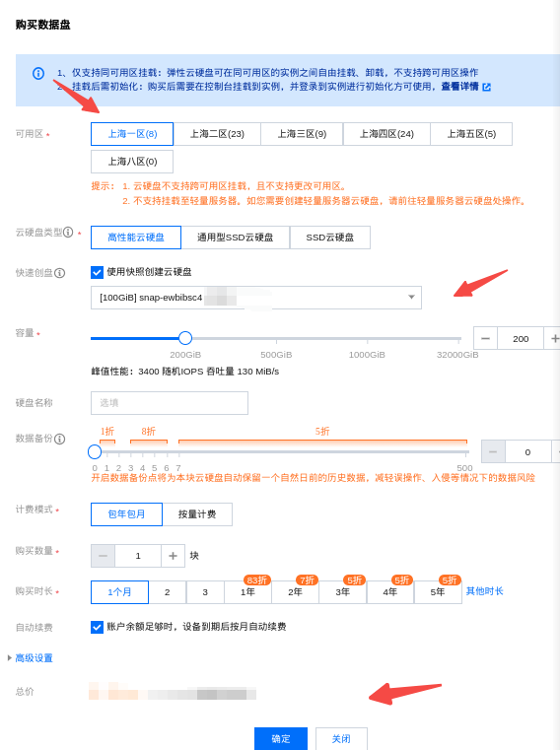Screen dimensions: 560x750
Task: Click the info icon beside 数据备份
Action: [60, 439]
